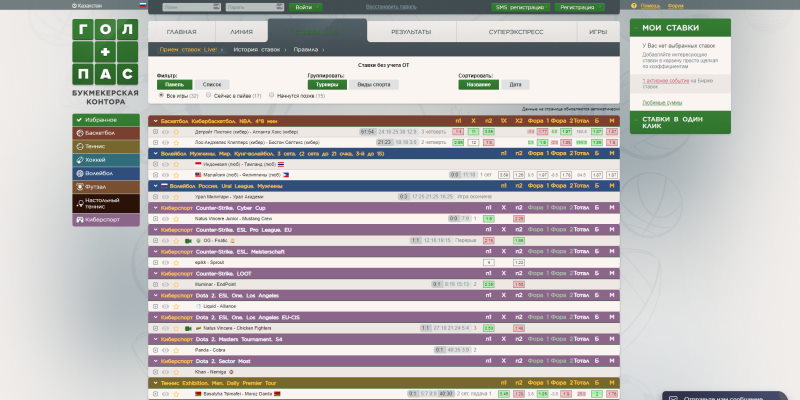This screenshot has height=400, width=800.
Task: Expand plus box for Detroit Pistons match row
Action: 156,132
